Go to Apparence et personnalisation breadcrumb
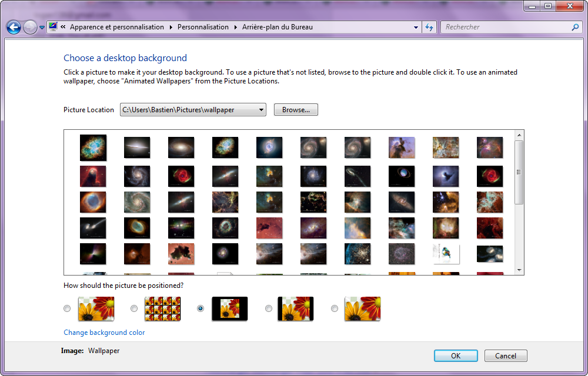 tap(116, 27)
